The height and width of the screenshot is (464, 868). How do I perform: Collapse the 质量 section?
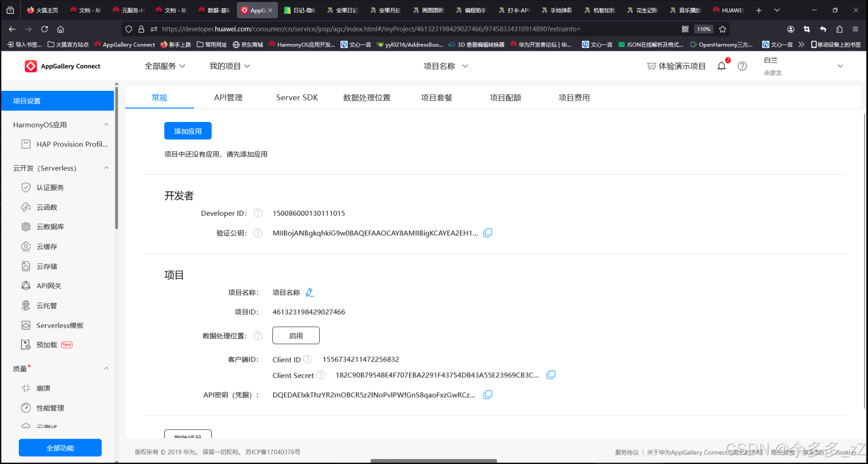tap(106, 368)
